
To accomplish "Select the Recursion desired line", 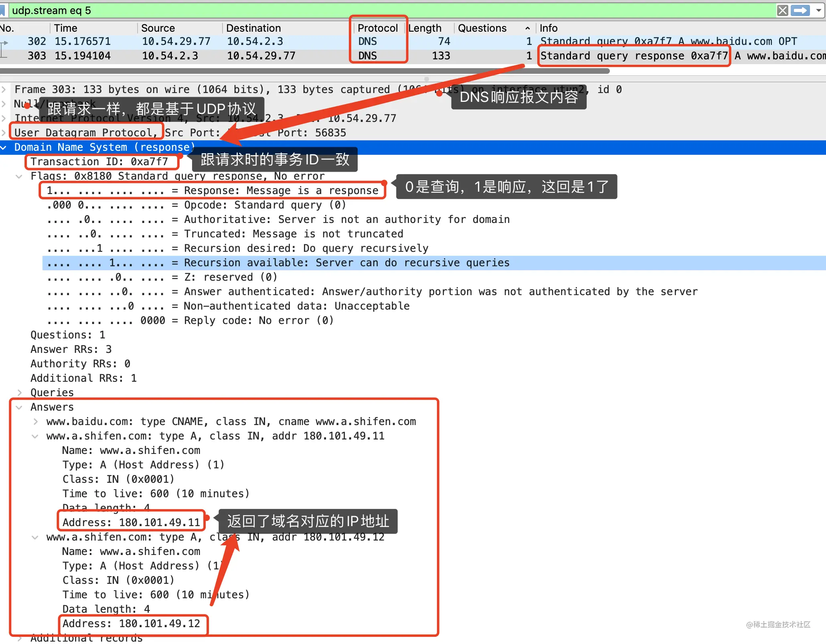I will pos(237,248).
